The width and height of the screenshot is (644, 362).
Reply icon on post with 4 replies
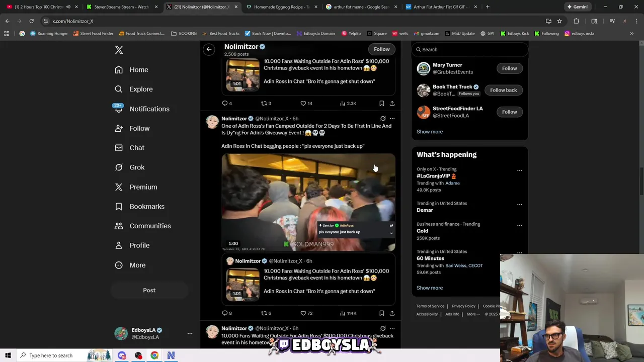tap(225, 103)
